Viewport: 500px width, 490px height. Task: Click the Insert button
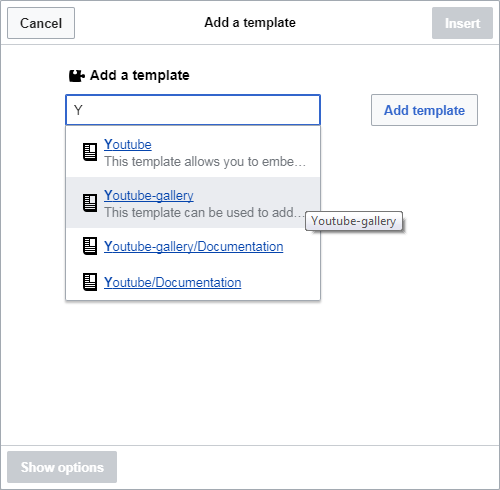coord(462,23)
